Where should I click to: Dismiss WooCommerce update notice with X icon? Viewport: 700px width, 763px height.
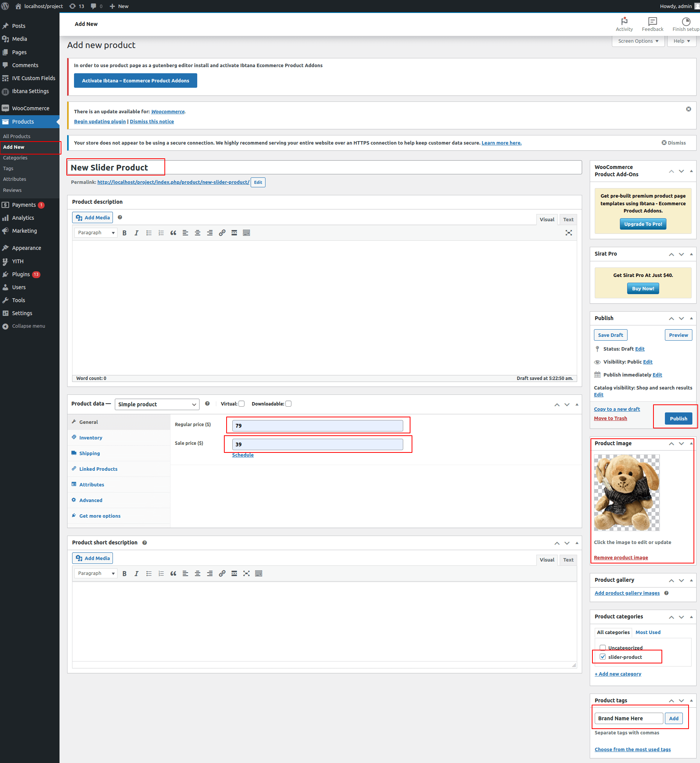tap(689, 109)
